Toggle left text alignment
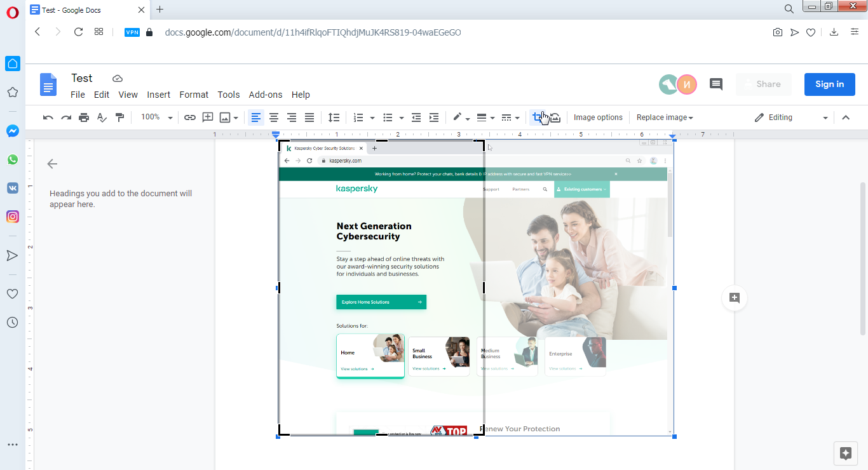 point(256,117)
